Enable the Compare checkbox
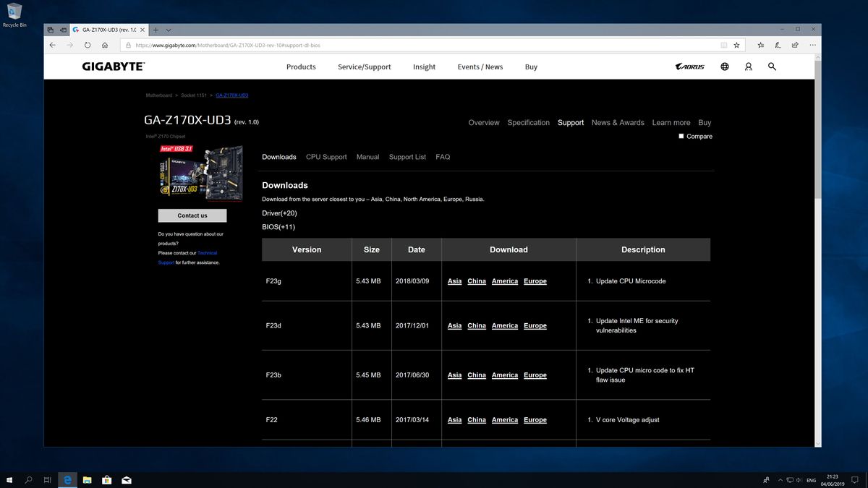 click(681, 136)
